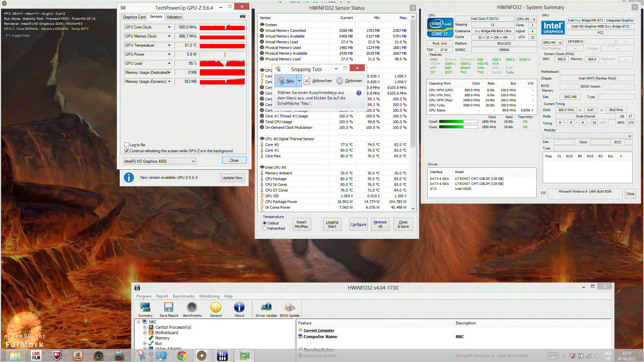This screenshot has height=362, width=644.
Task: Click the volume icon in the system tray
Action: 597,356
